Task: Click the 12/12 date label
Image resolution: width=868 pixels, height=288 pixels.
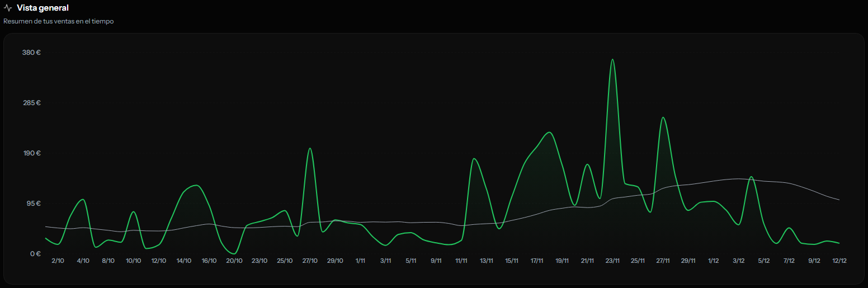Action: [839, 261]
